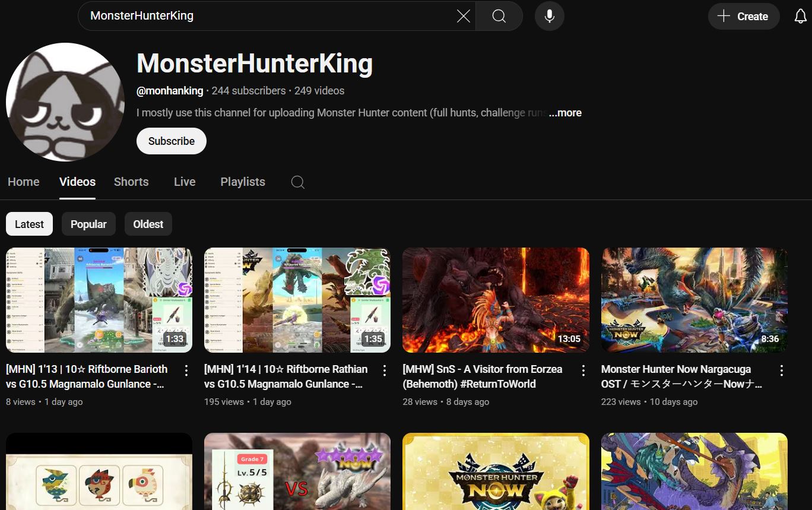Viewport: 812px width, 510px height.
Task: Click '8 views • 1 day ago' text
Action: click(x=45, y=402)
